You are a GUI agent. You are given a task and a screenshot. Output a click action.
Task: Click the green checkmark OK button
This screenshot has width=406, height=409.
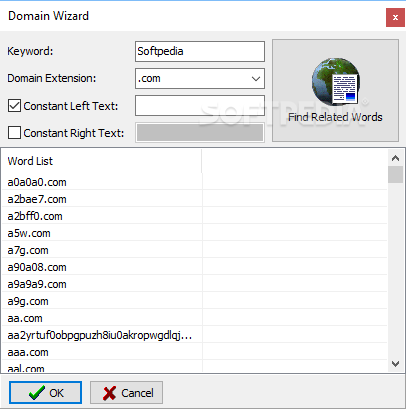coord(45,393)
